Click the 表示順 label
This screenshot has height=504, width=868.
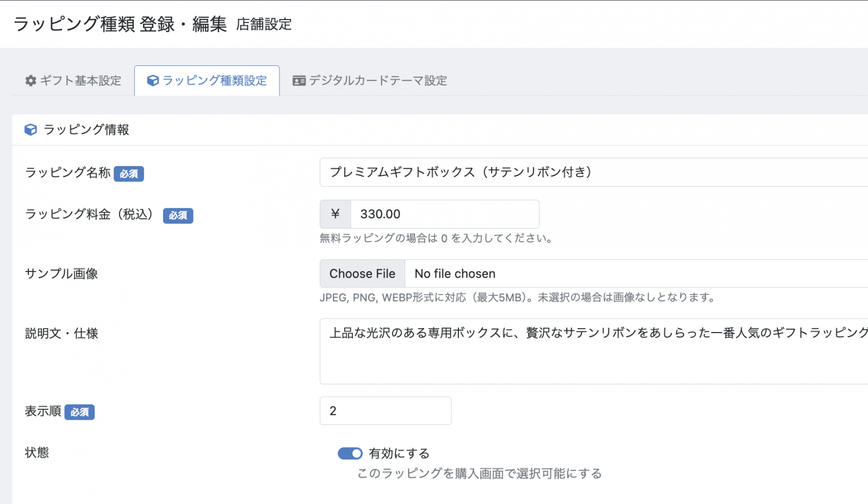coord(43,411)
